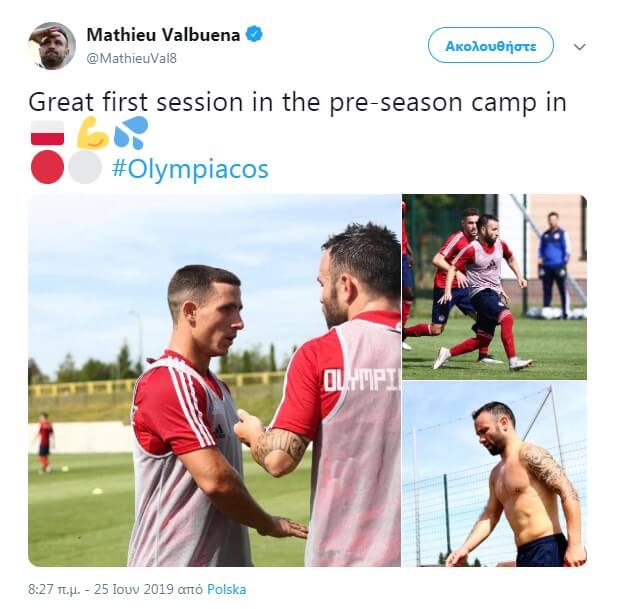Click the OLYMPI lettering on the bib photo
Screen dimensions: 625x609
tap(361, 380)
